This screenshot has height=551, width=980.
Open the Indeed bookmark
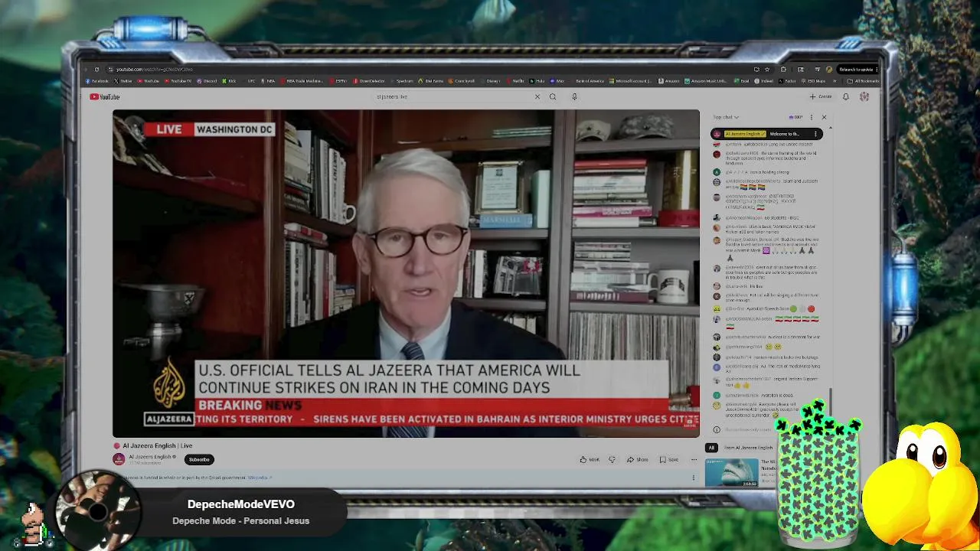[x=763, y=81]
